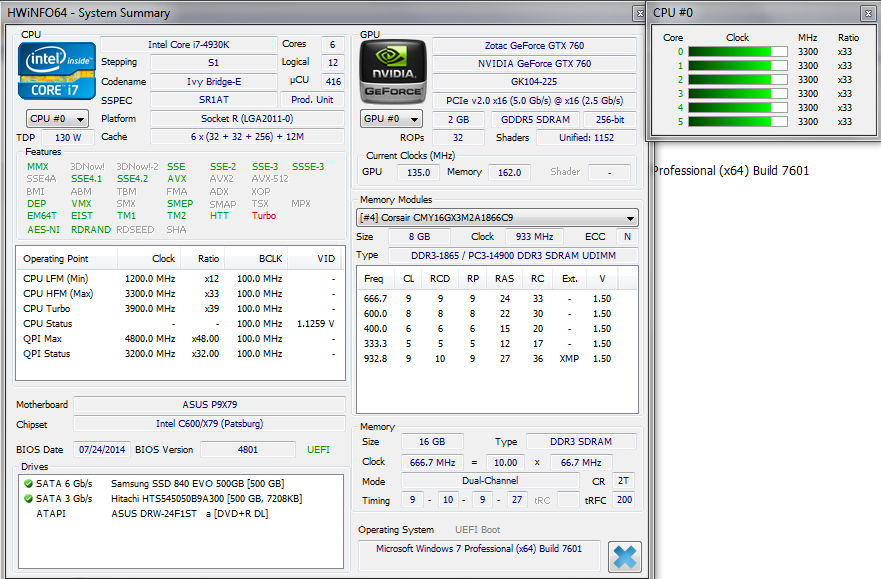Click SATA 3 Gb/s green status icon
This screenshot has height=579, width=881.
(28, 499)
